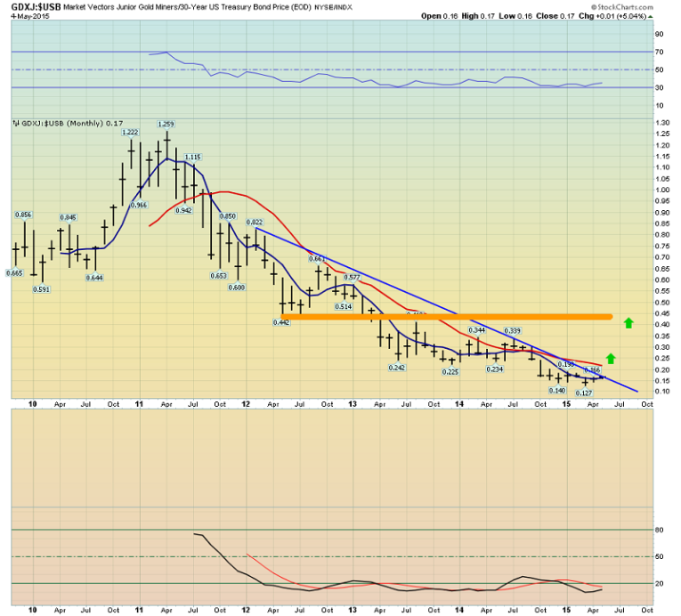This screenshot has width=681, height=616.
Task: Click the 0.600 price label
Action: point(237,288)
